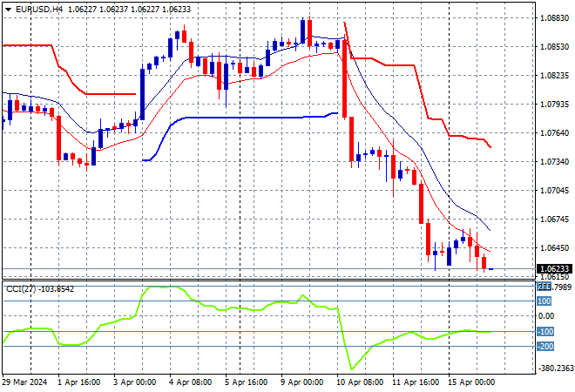This screenshot has height=392, width=575.
Task: Click the 29 Mar 2024 date label
Action: click(24, 382)
